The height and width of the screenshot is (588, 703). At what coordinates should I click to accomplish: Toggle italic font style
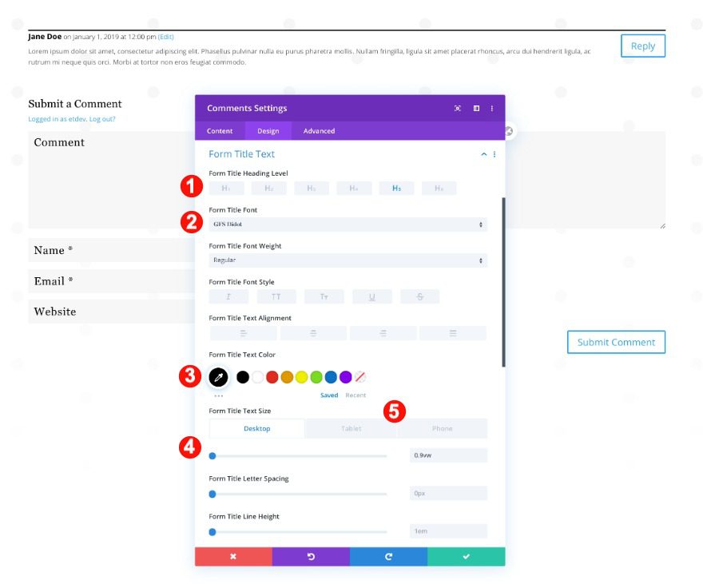pyautogui.click(x=228, y=297)
